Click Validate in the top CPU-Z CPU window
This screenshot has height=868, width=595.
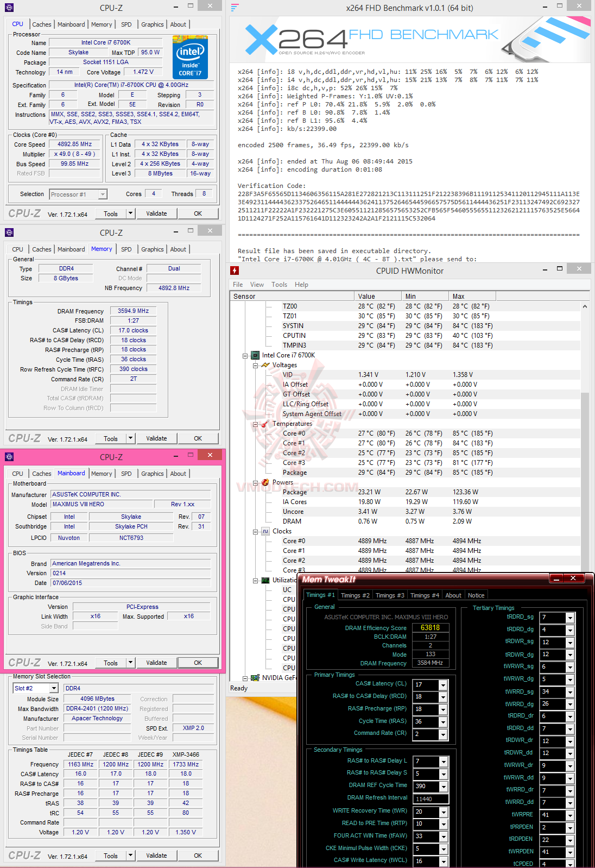pyautogui.click(x=156, y=213)
